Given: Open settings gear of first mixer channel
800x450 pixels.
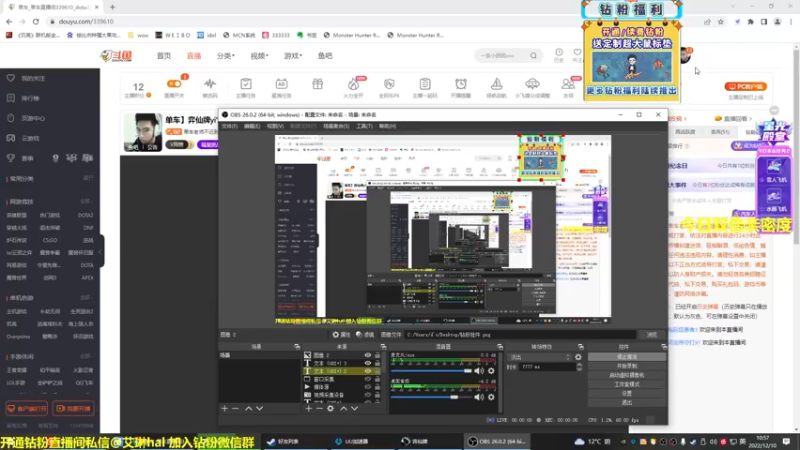Looking at the screenshot, I should point(491,371).
